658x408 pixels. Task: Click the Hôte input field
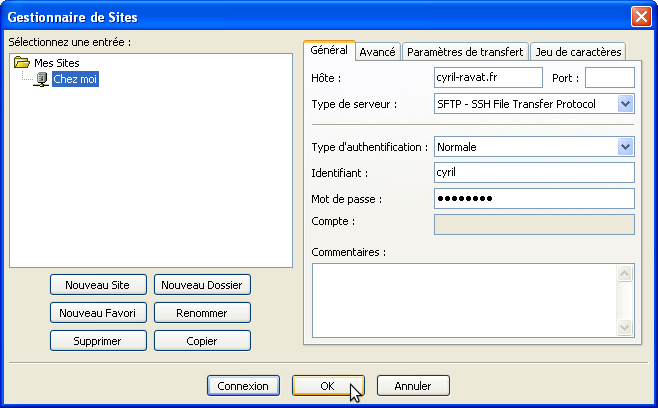[488, 78]
